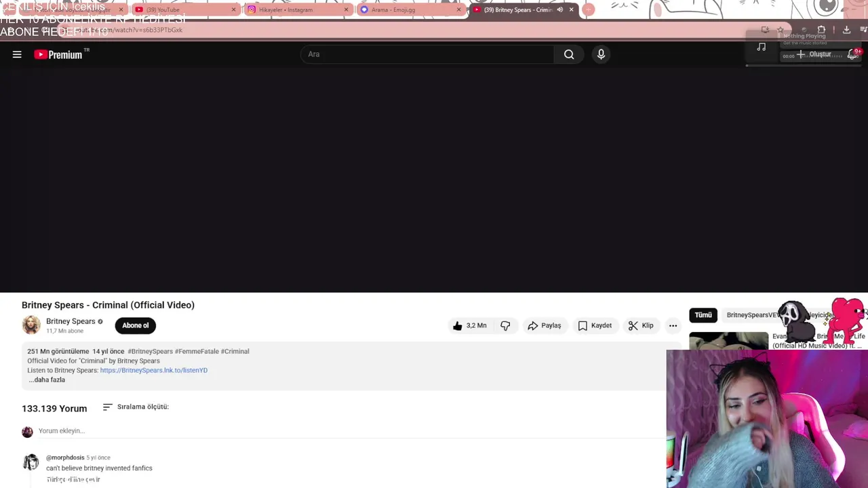Click the #BritneySpears hashtag
The height and width of the screenshot is (488, 868).
coord(150,351)
